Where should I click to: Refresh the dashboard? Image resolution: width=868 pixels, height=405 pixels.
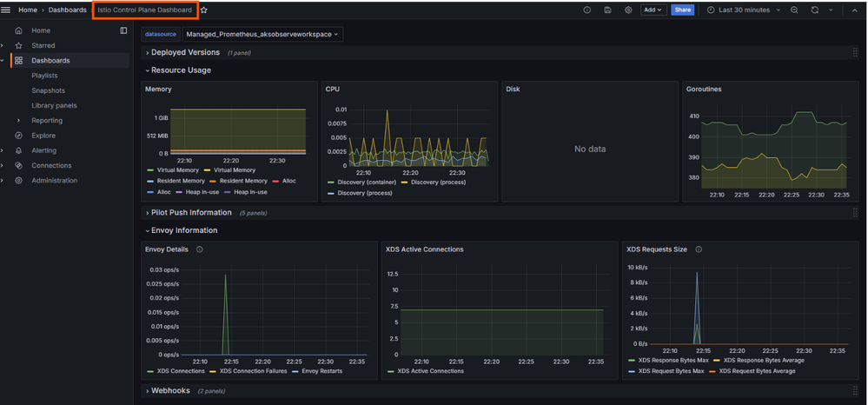pos(814,10)
